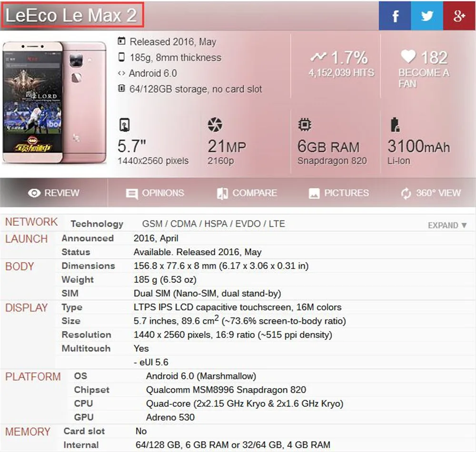Open the 360° View tab
Image resolution: width=476 pixels, height=452 pixels.
pyautogui.click(x=430, y=193)
